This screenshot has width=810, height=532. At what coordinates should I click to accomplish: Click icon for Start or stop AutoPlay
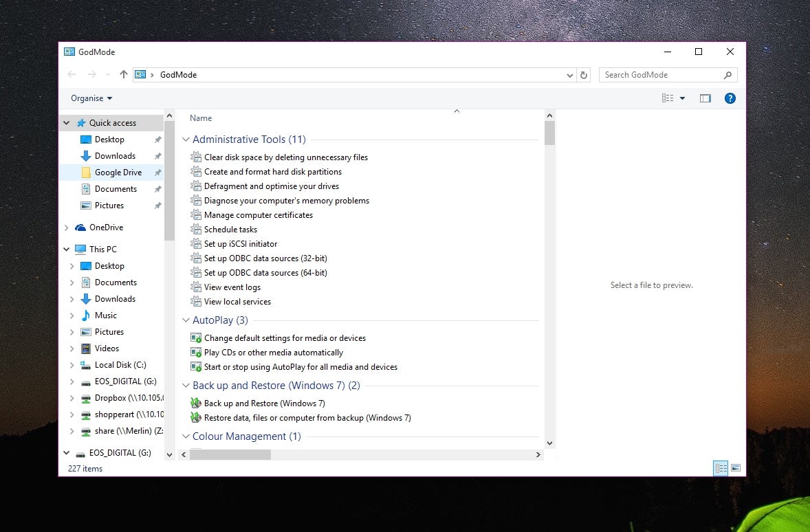click(196, 367)
